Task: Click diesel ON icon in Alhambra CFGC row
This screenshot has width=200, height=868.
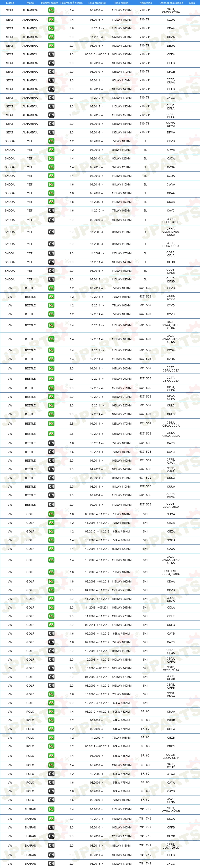Action: pos(51,98)
